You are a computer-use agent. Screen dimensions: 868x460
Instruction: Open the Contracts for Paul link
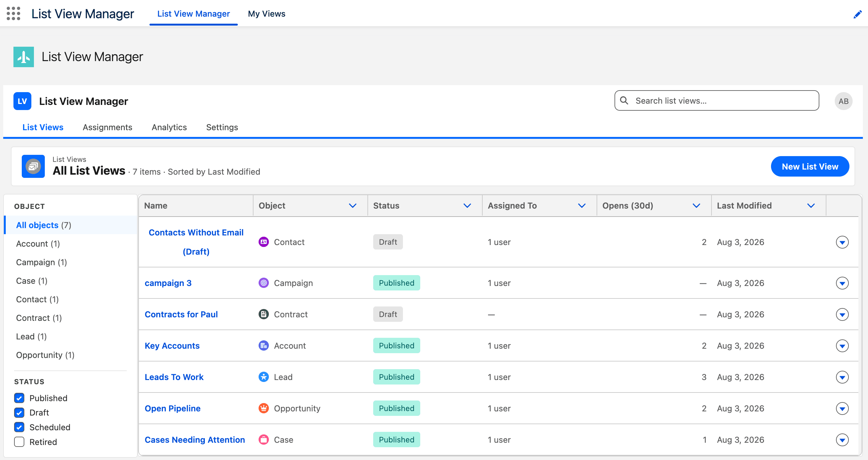(x=181, y=314)
